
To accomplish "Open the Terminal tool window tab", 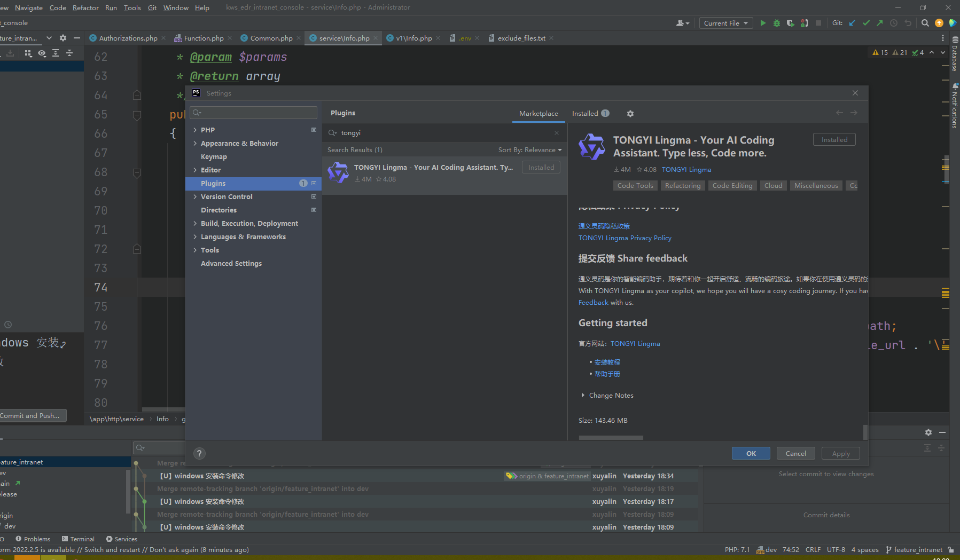I will pos(78,539).
